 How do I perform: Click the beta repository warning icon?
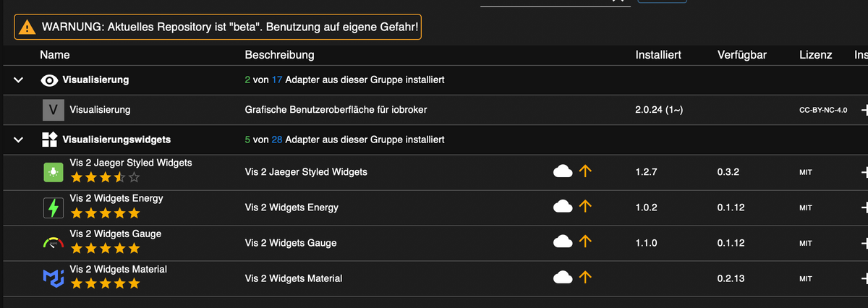click(x=27, y=27)
